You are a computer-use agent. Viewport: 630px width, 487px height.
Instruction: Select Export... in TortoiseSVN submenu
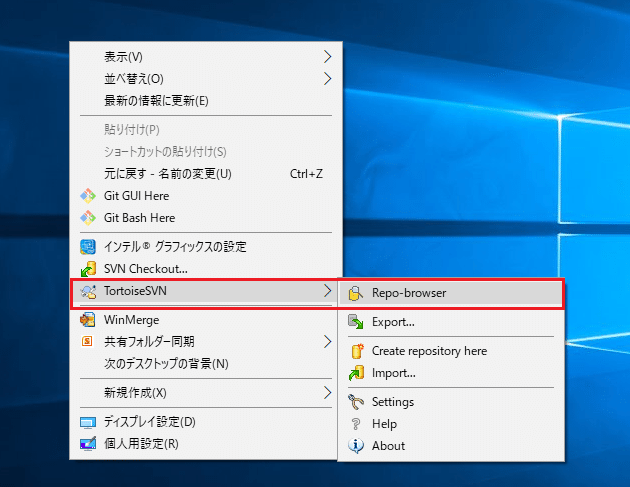coord(451,322)
